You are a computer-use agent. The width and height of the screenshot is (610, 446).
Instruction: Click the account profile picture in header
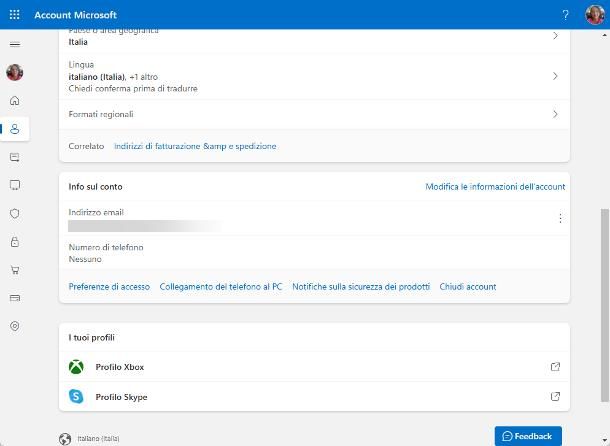[595, 15]
